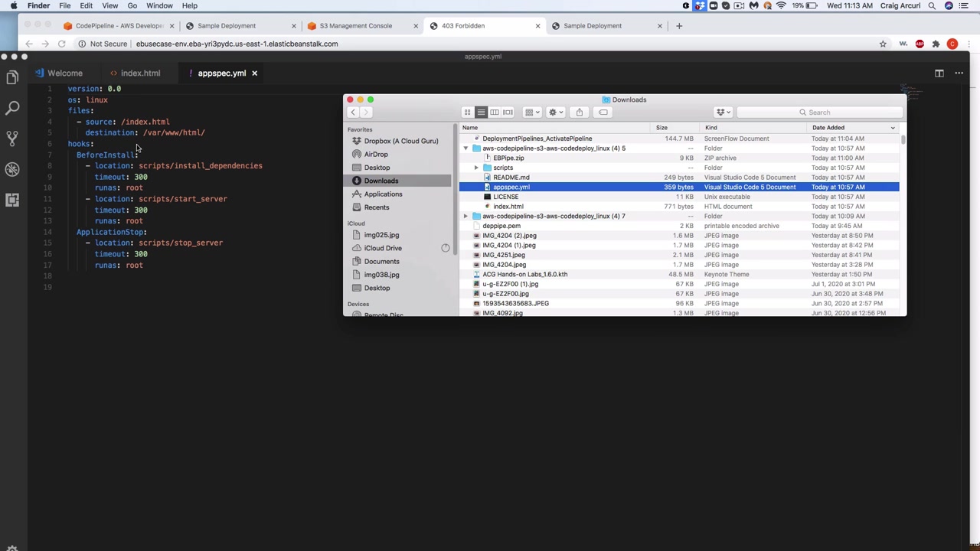
Task: Select Applications in the Finder sidebar
Action: [383, 194]
